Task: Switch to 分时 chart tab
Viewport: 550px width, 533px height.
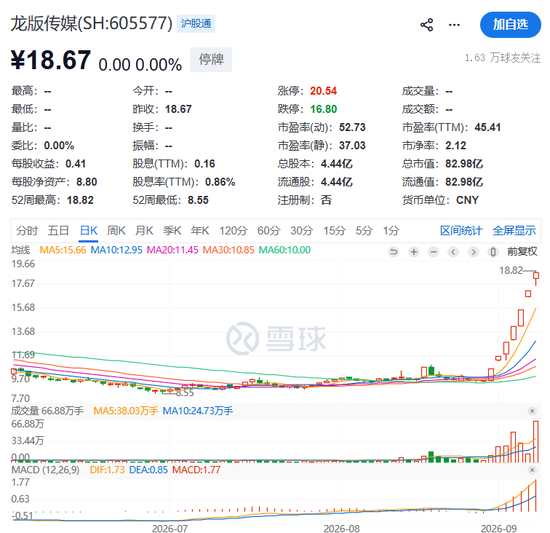Action: (27, 231)
